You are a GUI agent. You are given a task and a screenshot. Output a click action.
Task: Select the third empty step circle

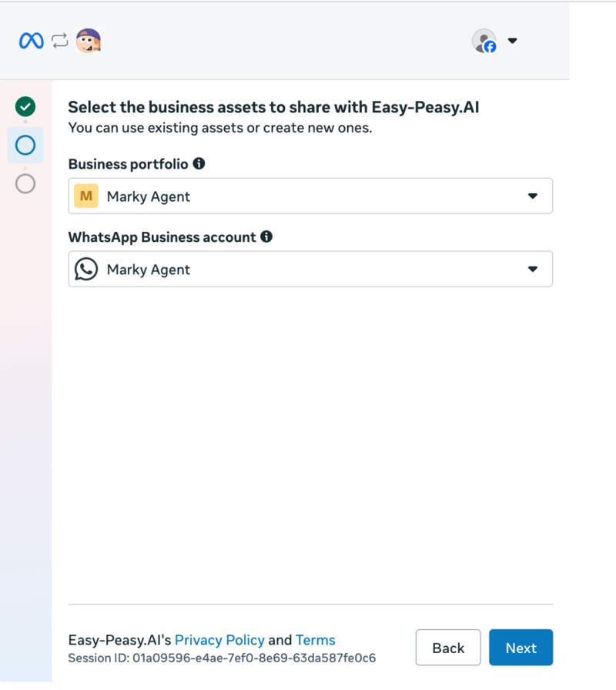tap(25, 183)
